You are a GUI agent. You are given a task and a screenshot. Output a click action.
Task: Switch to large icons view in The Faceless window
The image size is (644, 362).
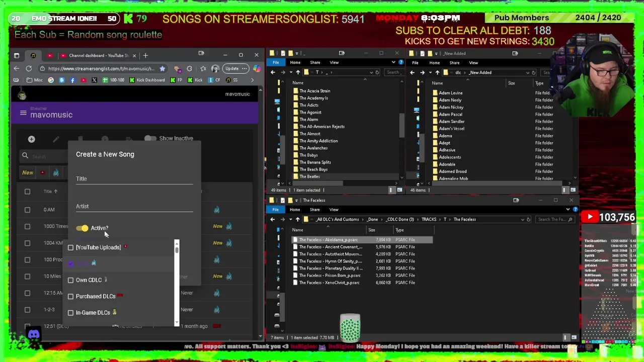point(574,337)
